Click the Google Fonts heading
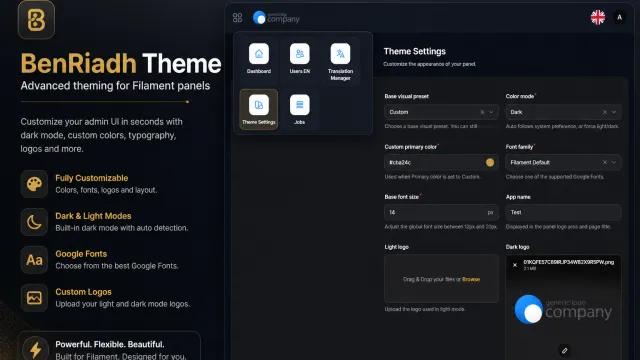Image resolution: width=640 pixels, height=360 pixels. coord(81,254)
